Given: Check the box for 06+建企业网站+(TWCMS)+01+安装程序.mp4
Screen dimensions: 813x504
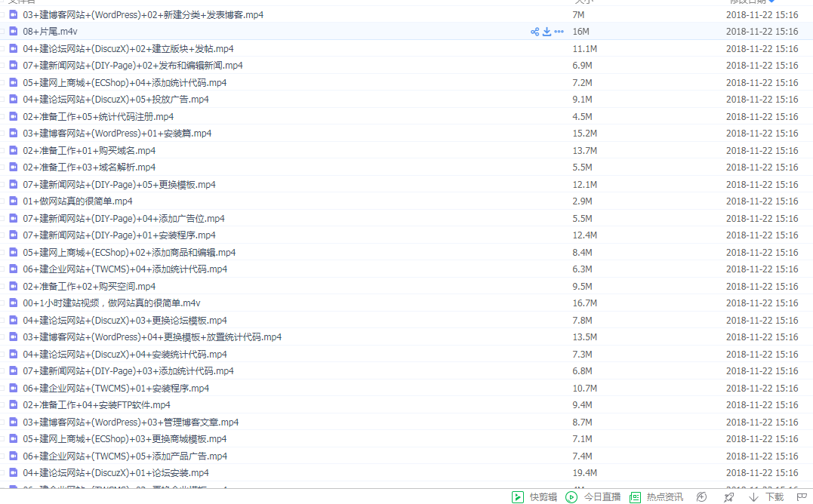Looking at the screenshot, I should (2, 389).
